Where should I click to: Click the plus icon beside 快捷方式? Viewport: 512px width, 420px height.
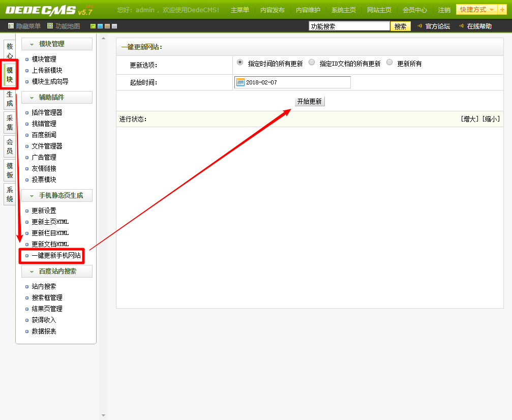pyautogui.click(x=502, y=10)
